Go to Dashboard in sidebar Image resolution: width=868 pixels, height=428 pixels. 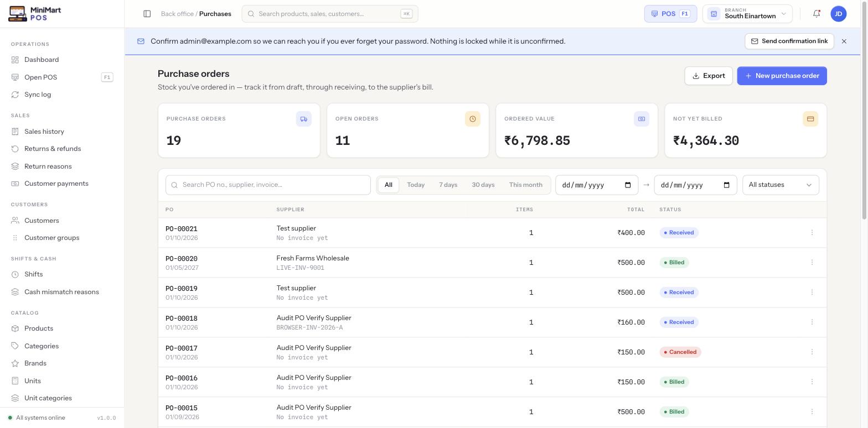click(x=62, y=60)
